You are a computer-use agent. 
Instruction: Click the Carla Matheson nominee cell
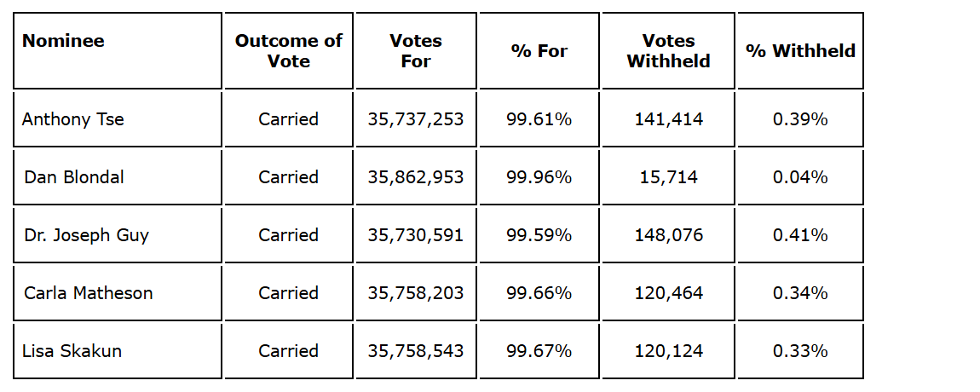click(89, 293)
